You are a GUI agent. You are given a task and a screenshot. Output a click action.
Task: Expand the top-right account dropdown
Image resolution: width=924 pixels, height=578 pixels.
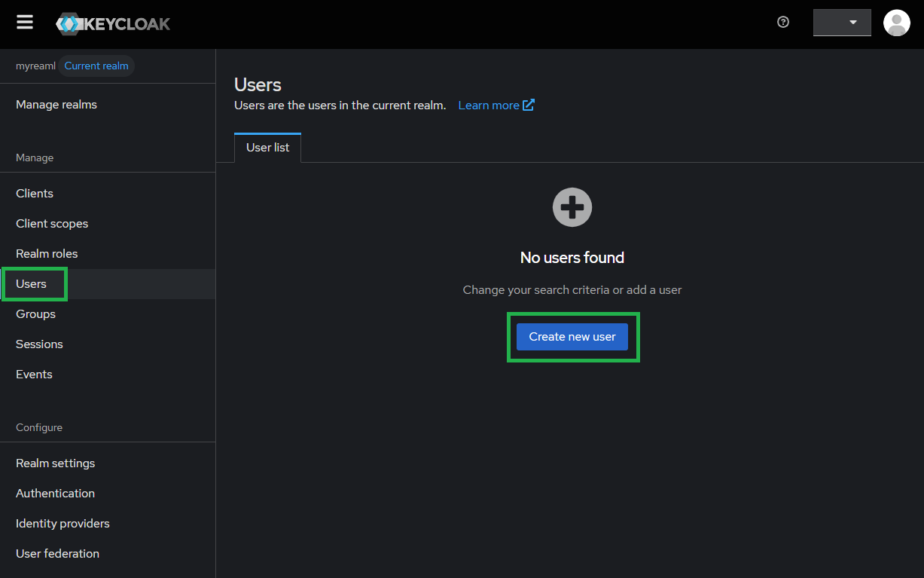click(842, 23)
